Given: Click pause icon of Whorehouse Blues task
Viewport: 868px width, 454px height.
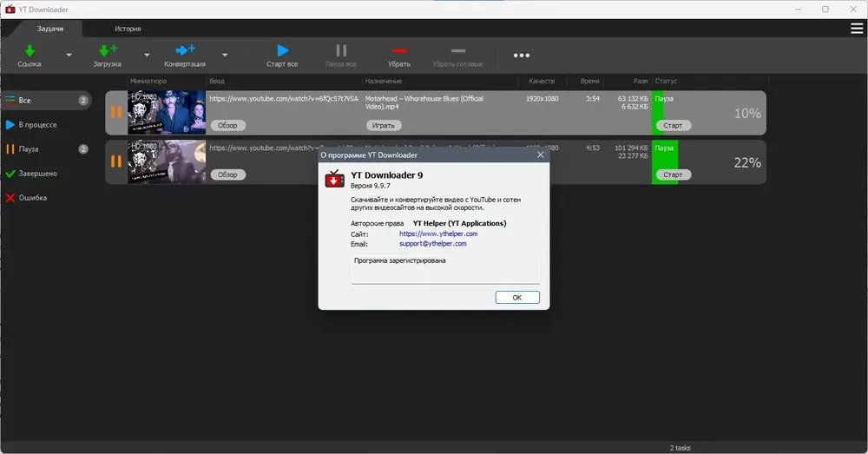Looking at the screenshot, I should (x=116, y=112).
